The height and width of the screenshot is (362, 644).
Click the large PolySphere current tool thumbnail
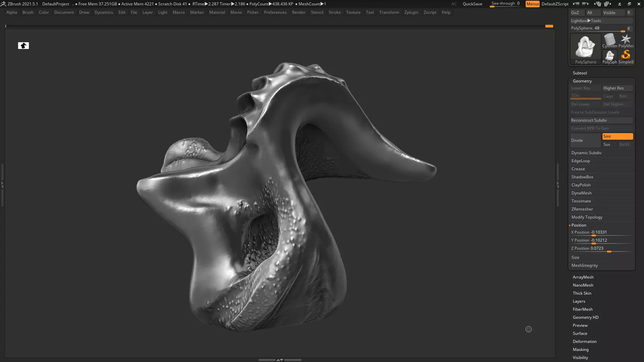coord(586,48)
